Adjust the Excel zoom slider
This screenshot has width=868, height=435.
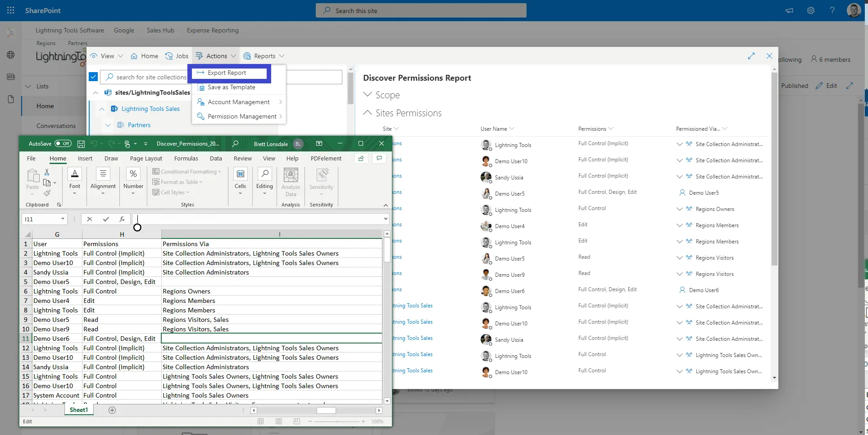click(x=336, y=421)
